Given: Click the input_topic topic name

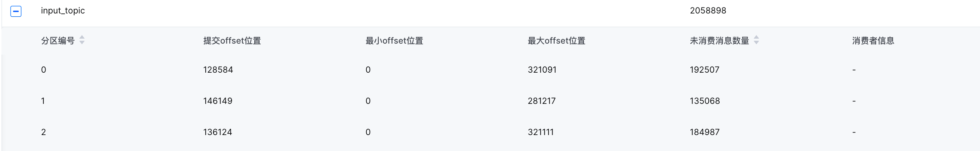Looking at the screenshot, I should point(63,11).
